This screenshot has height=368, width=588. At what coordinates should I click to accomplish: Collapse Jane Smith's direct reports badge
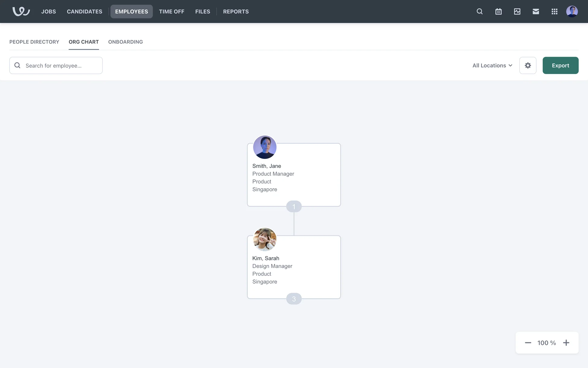tap(294, 206)
